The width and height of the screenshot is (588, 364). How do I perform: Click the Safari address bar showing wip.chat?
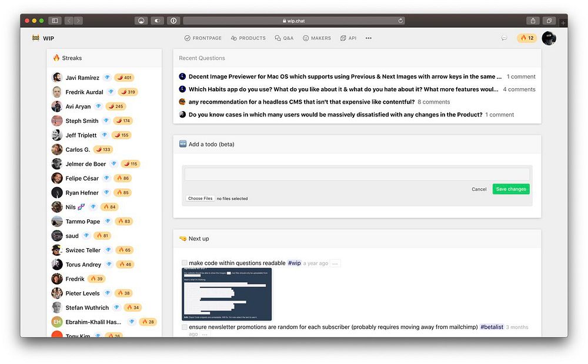[293, 21]
